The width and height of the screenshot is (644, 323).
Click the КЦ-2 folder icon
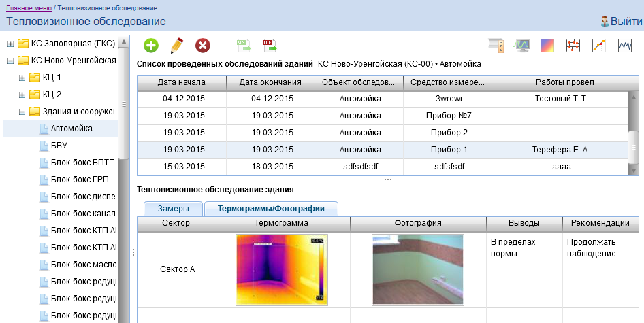coord(35,95)
